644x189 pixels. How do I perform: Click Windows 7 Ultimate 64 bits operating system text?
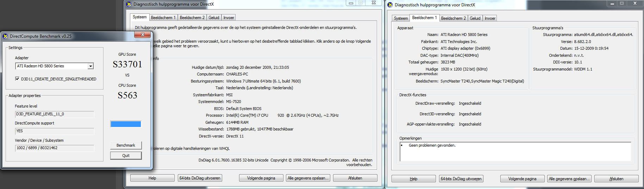tap(263, 81)
